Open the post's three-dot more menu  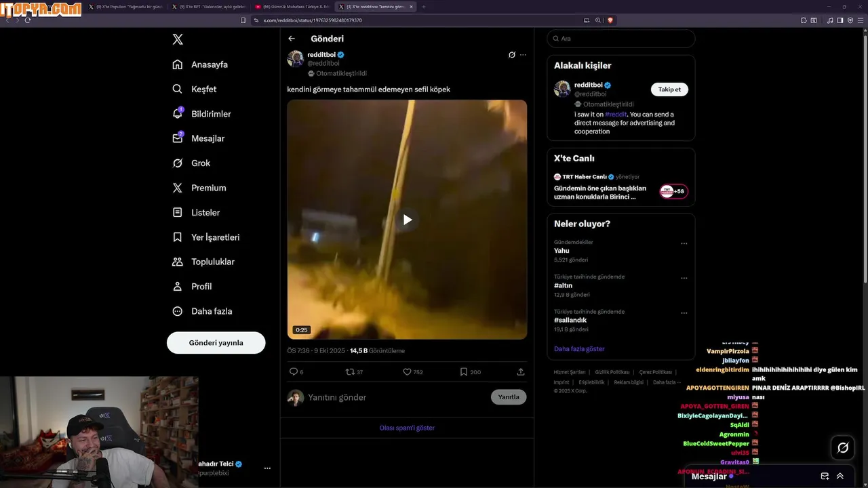point(523,55)
